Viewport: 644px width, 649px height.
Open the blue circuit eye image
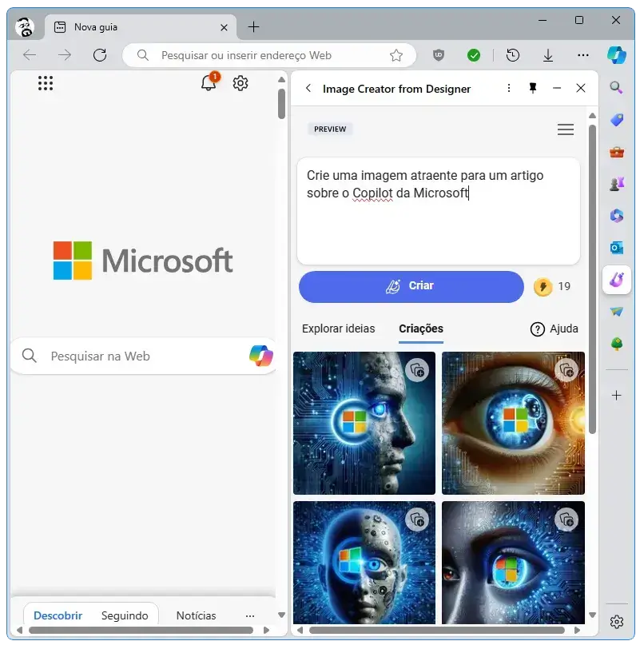pos(513,563)
